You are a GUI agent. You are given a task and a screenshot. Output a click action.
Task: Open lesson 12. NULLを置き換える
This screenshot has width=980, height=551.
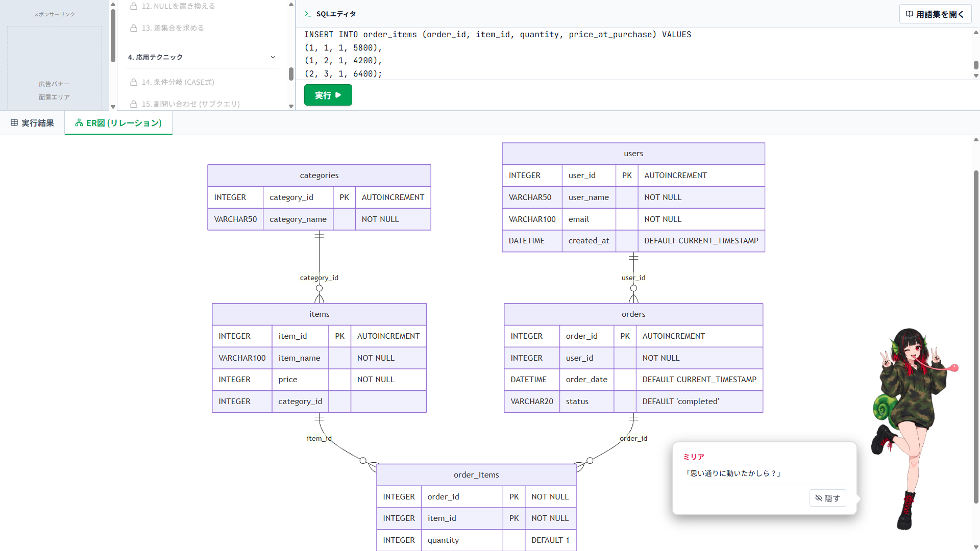178,6
